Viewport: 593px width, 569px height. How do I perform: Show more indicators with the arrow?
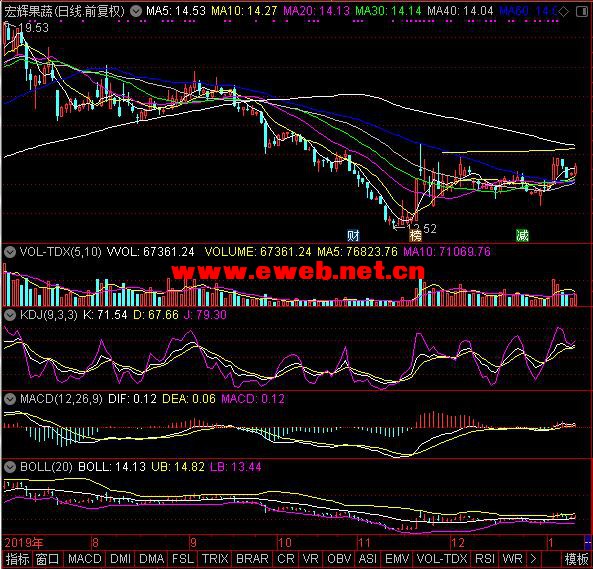coord(533,559)
